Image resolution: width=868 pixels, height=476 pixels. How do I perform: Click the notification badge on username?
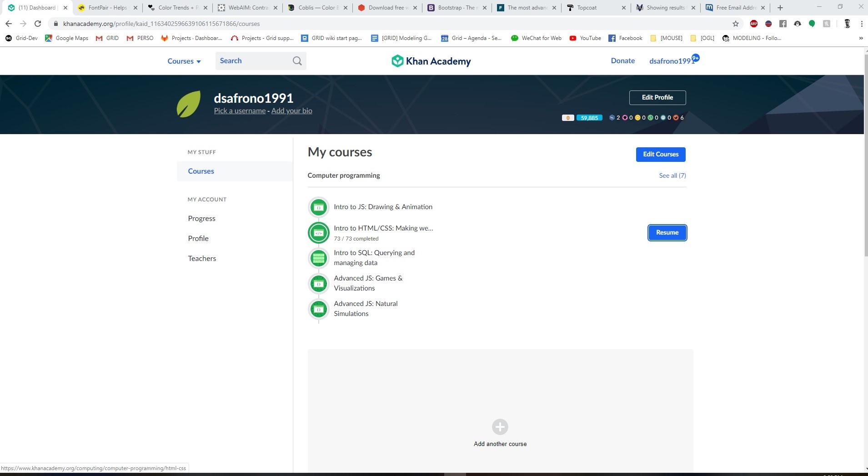click(696, 58)
